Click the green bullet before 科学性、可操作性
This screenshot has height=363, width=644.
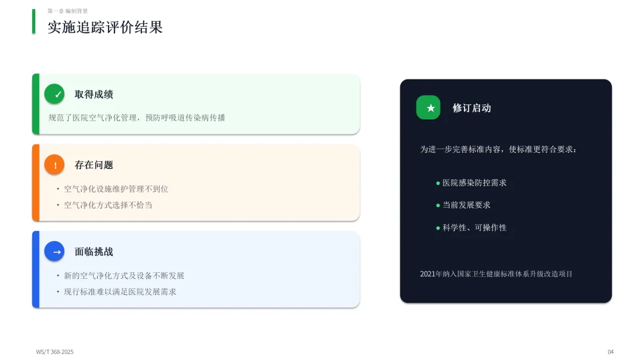pyautogui.click(x=438, y=227)
